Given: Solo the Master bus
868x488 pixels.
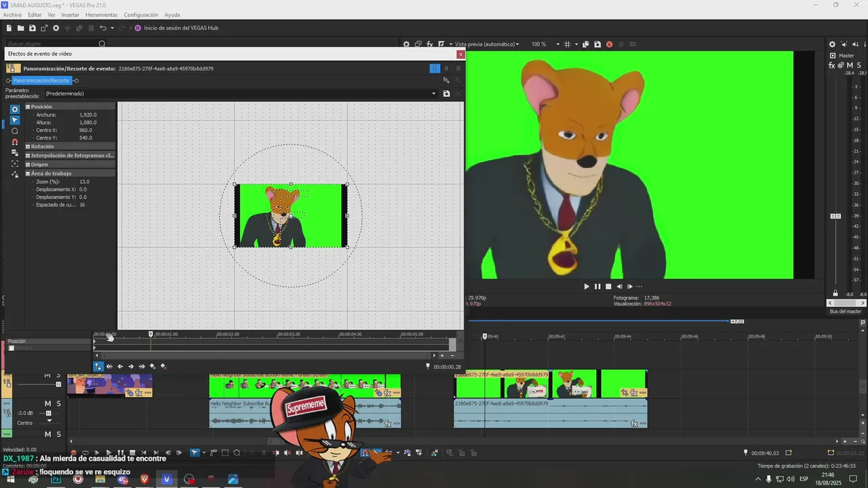Looking at the screenshot, I should point(859,66).
